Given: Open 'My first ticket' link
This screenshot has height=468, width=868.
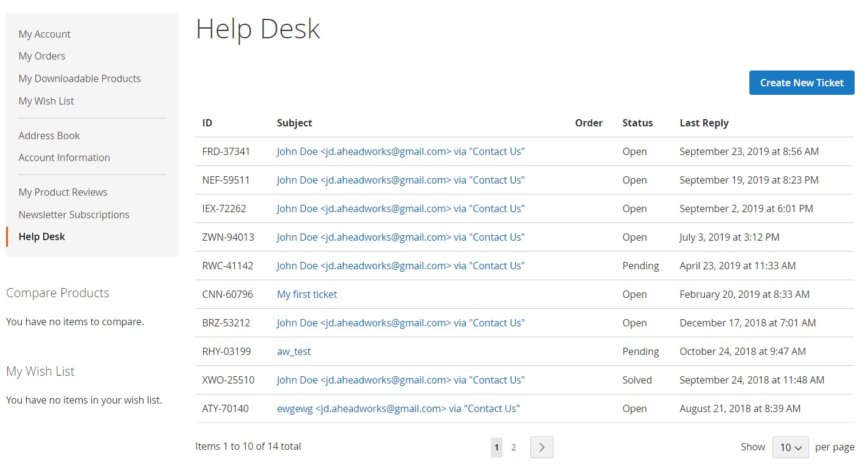Looking at the screenshot, I should click(307, 294).
